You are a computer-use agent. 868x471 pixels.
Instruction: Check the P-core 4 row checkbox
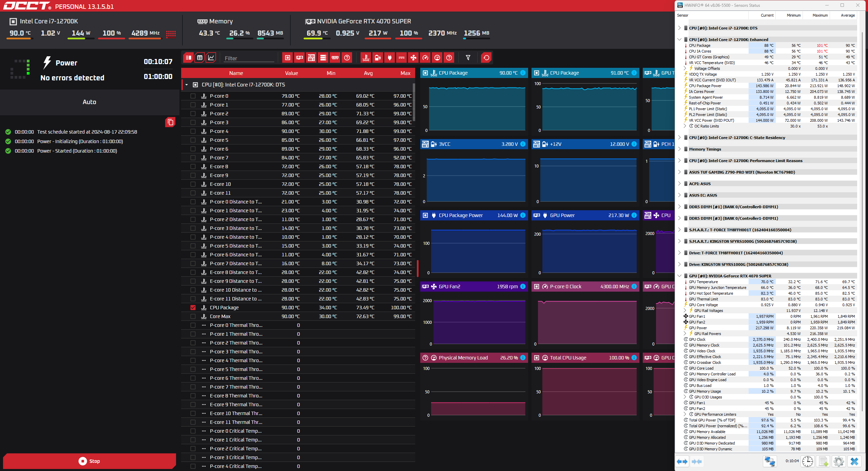point(193,131)
